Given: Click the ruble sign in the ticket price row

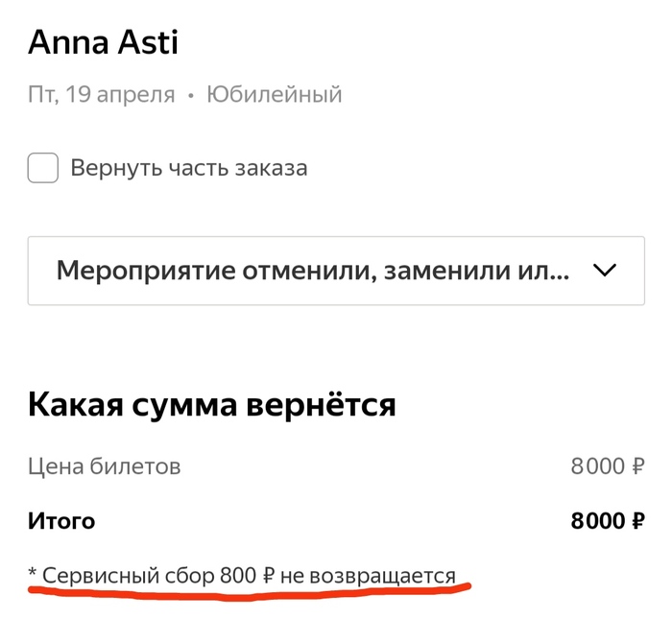Looking at the screenshot, I should pos(637,468).
